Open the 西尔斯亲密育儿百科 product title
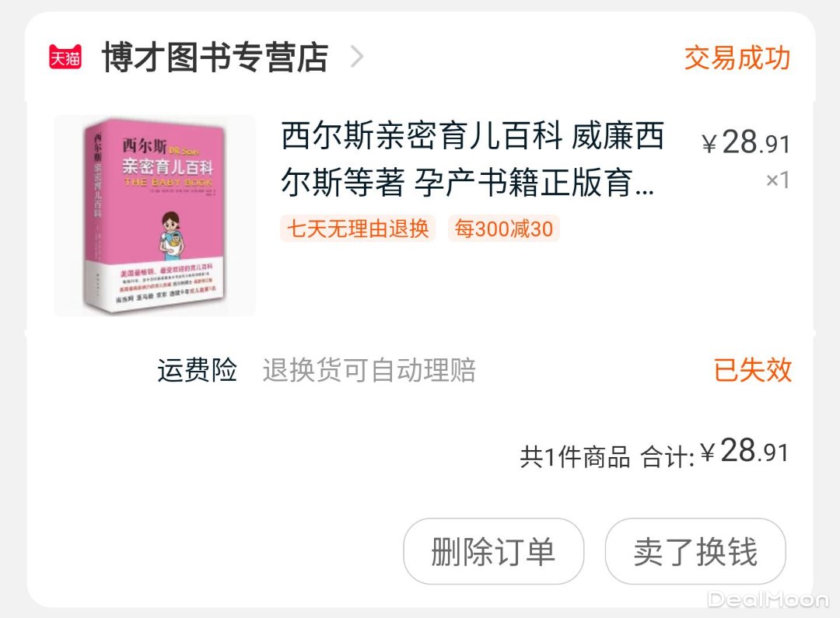Viewport: 840px width, 618px height. pos(472,159)
